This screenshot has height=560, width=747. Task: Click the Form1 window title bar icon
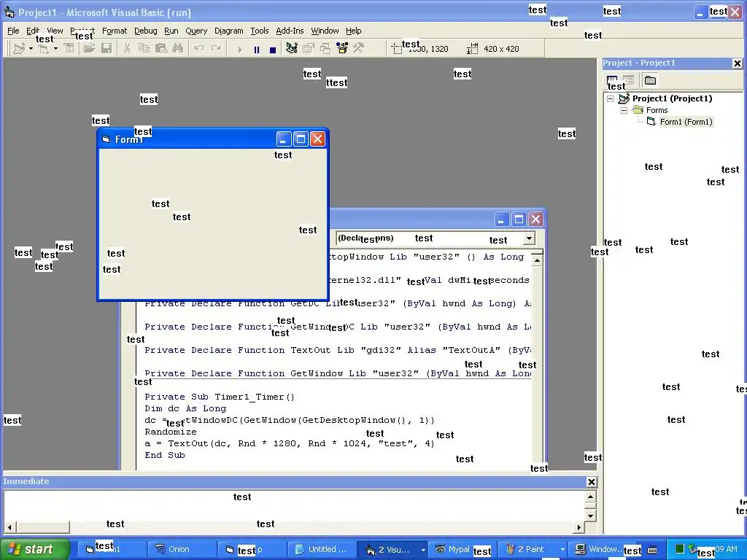pyautogui.click(x=106, y=139)
